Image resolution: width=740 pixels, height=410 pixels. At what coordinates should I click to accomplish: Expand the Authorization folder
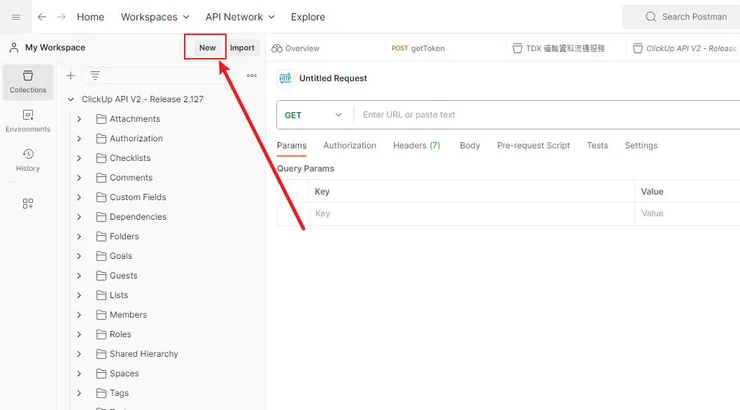click(x=79, y=139)
